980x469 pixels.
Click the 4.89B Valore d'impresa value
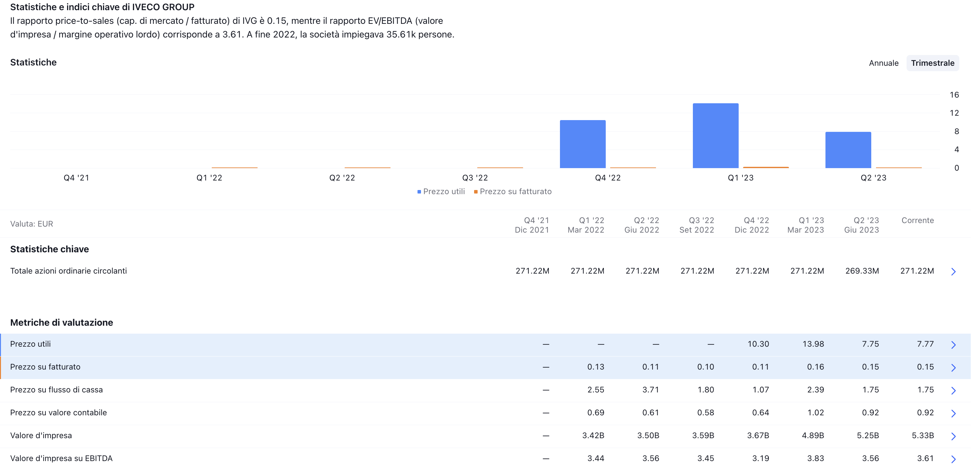[x=813, y=435]
